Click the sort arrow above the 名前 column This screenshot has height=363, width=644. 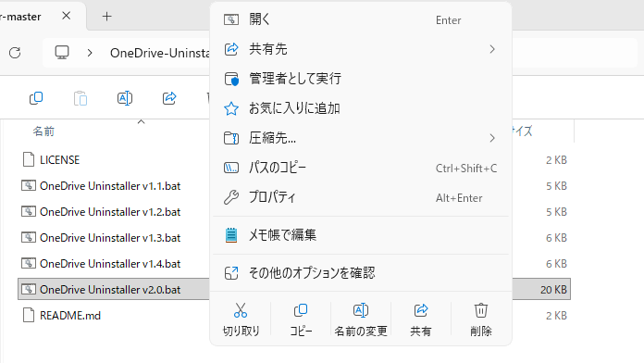141,121
